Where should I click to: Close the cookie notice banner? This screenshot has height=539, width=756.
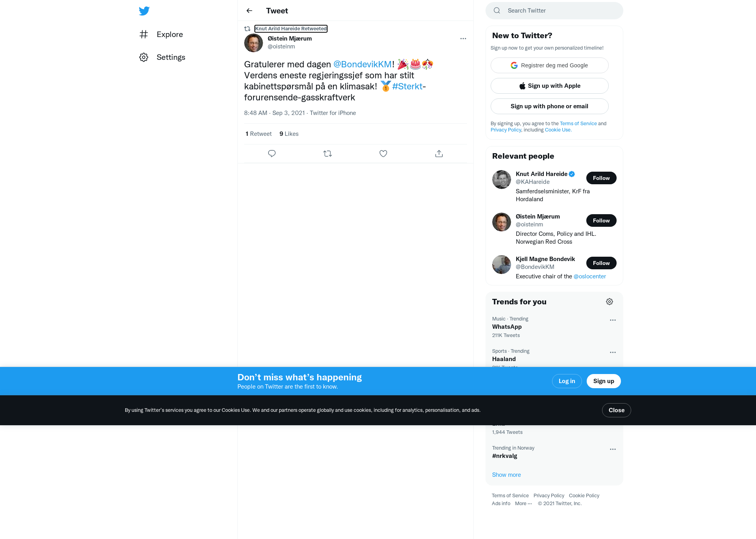coord(616,410)
